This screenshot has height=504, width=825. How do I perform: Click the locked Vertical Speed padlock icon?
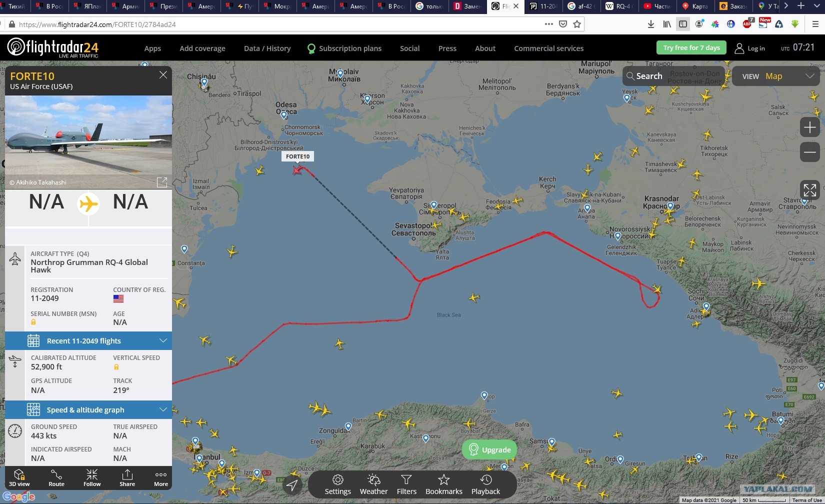tap(116, 366)
